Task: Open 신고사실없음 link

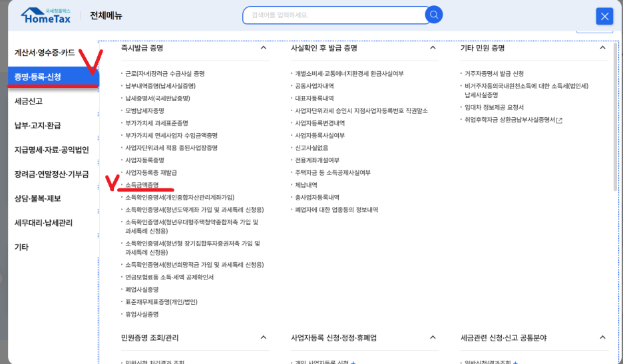Action: tap(311, 148)
